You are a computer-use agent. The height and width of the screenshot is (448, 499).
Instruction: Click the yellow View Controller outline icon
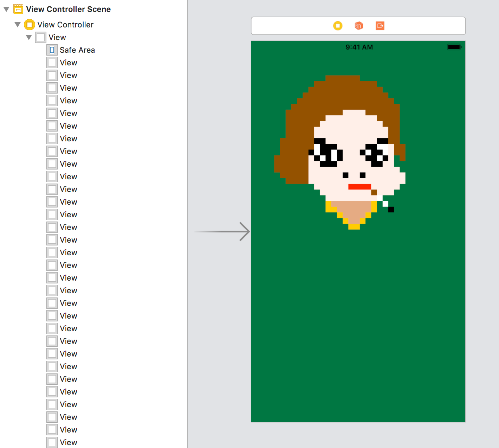coord(30,25)
